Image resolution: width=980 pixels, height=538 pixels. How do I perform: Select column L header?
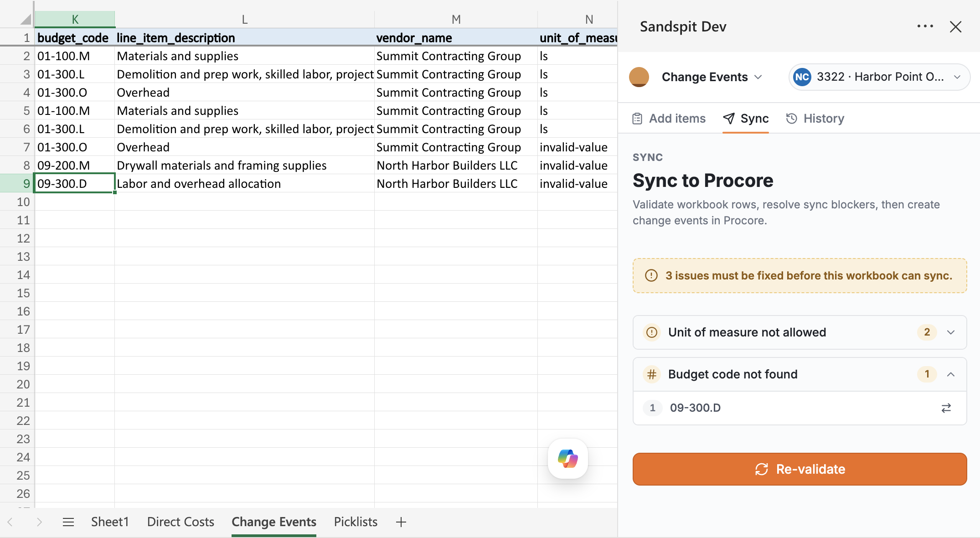244,19
